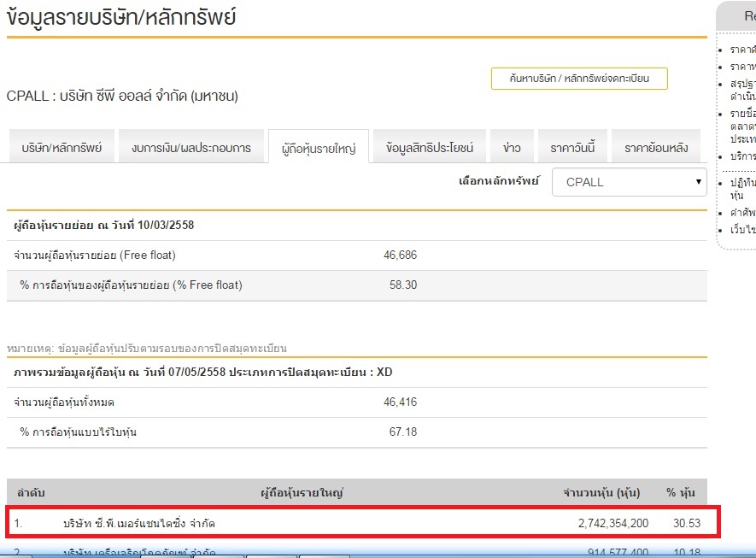Open the บริษัท/หลักทรัพย์ tab

click(x=62, y=147)
